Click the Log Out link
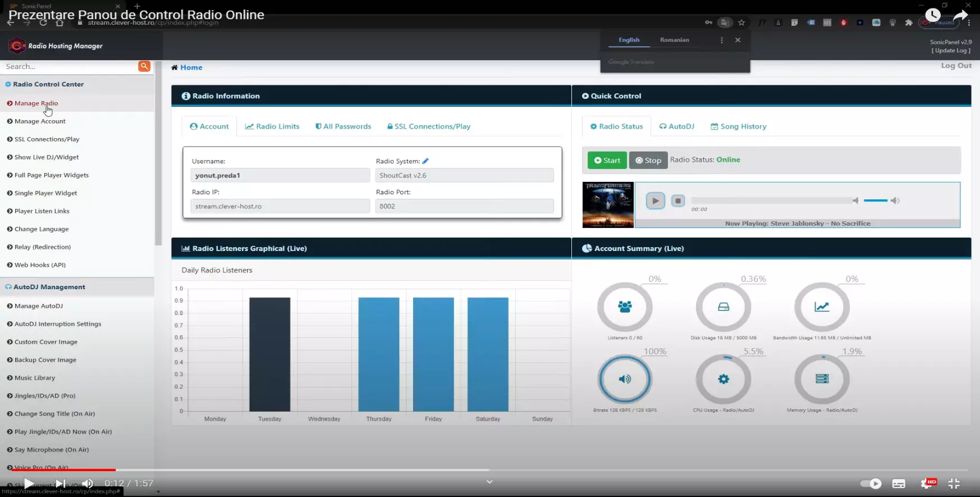This screenshot has height=497, width=980. (x=956, y=66)
